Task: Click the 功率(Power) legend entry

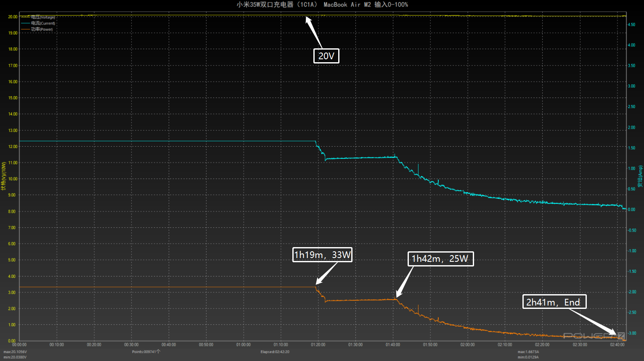Action: pyautogui.click(x=37, y=29)
